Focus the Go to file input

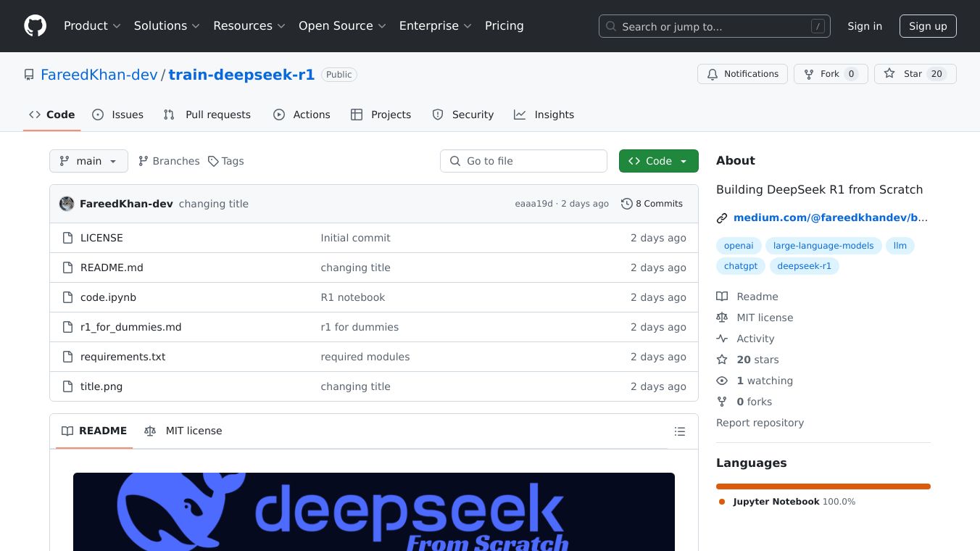click(523, 161)
